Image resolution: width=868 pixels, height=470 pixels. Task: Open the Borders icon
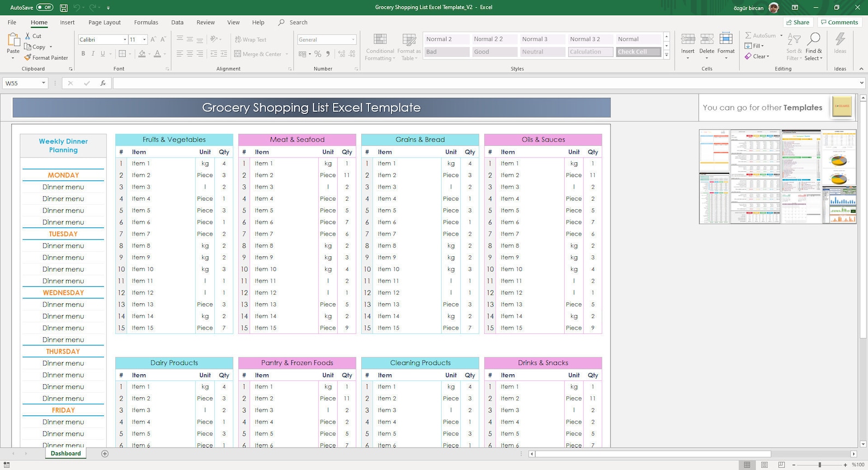[x=122, y=54]
